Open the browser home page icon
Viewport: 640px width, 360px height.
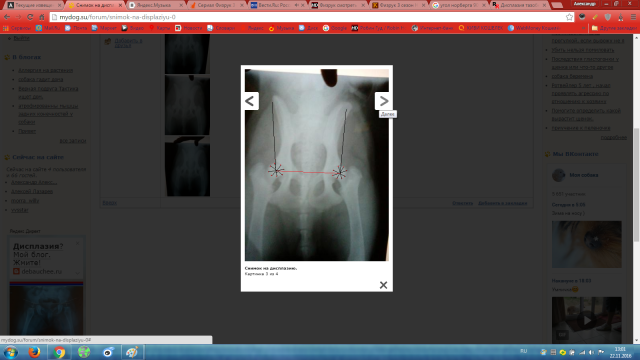[x=42, y=17]
